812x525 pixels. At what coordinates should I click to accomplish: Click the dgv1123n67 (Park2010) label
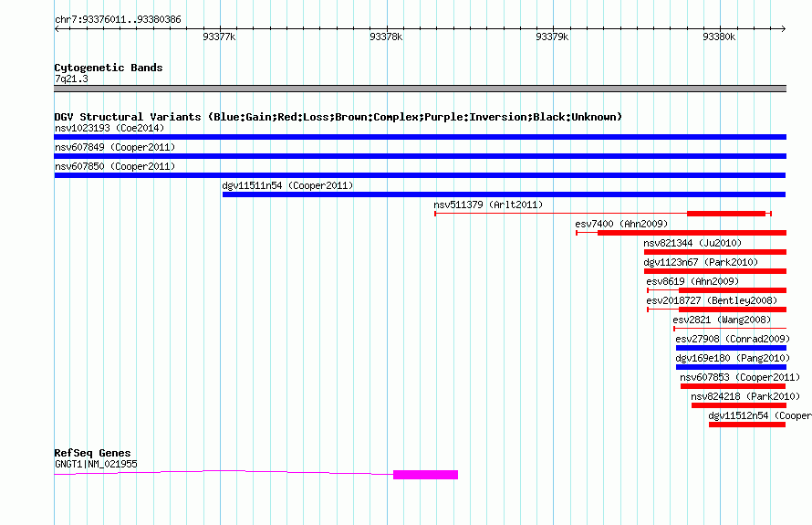[x=701, y=262]
